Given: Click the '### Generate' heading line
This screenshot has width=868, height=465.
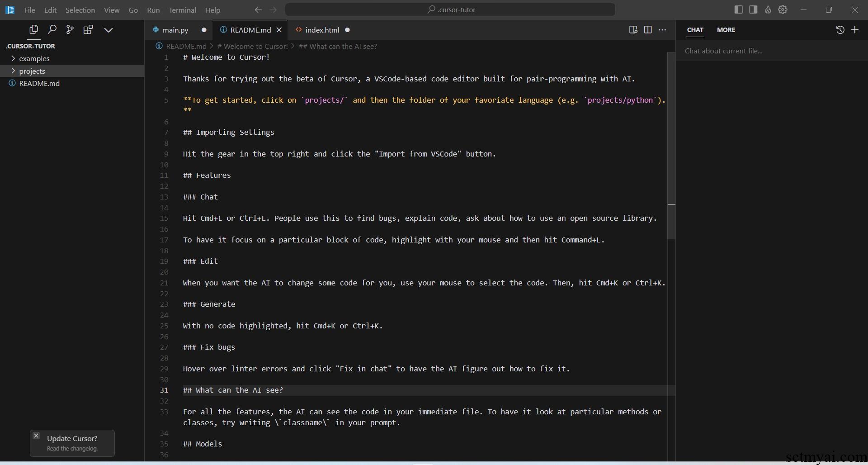Looking at the screenshot, I should [x=209, y=304].
